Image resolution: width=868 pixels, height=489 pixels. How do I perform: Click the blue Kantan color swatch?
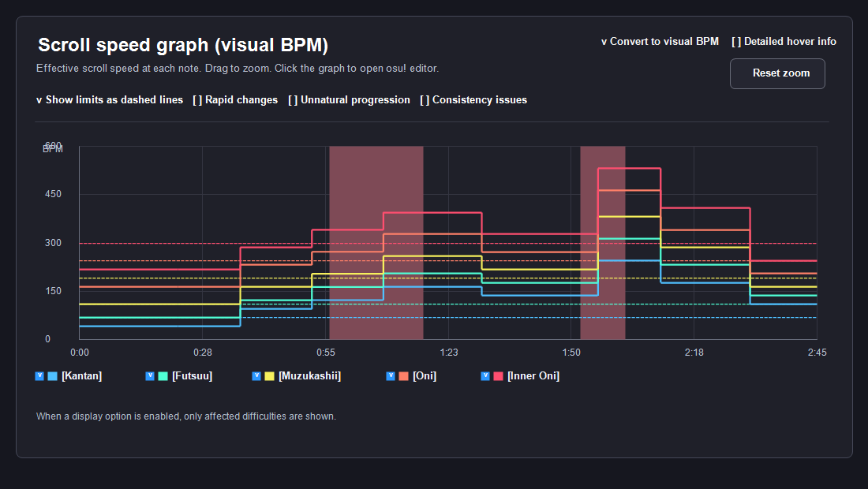click(53, 376)
